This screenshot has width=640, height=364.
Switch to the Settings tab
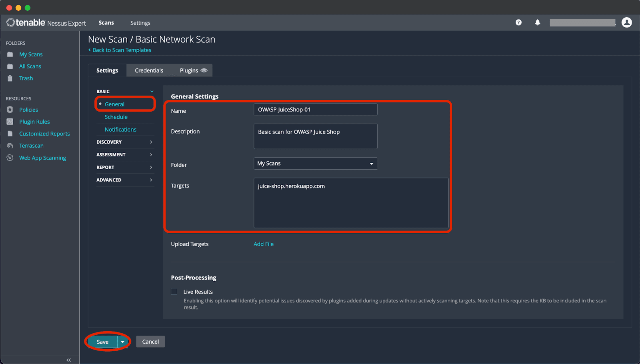(x=107, y=70)
